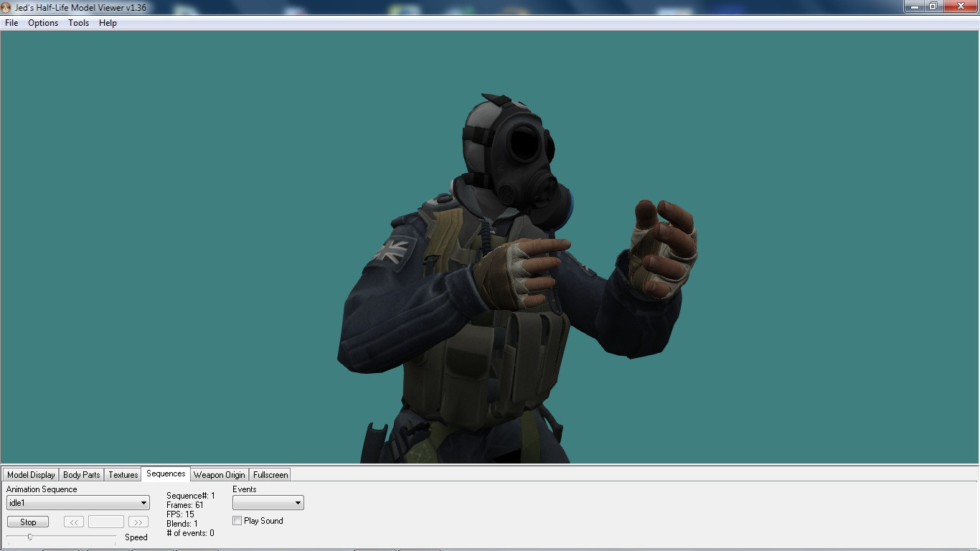Click the frame number input field
Screen dimensions: 980x551
click(x=106, y=522)
